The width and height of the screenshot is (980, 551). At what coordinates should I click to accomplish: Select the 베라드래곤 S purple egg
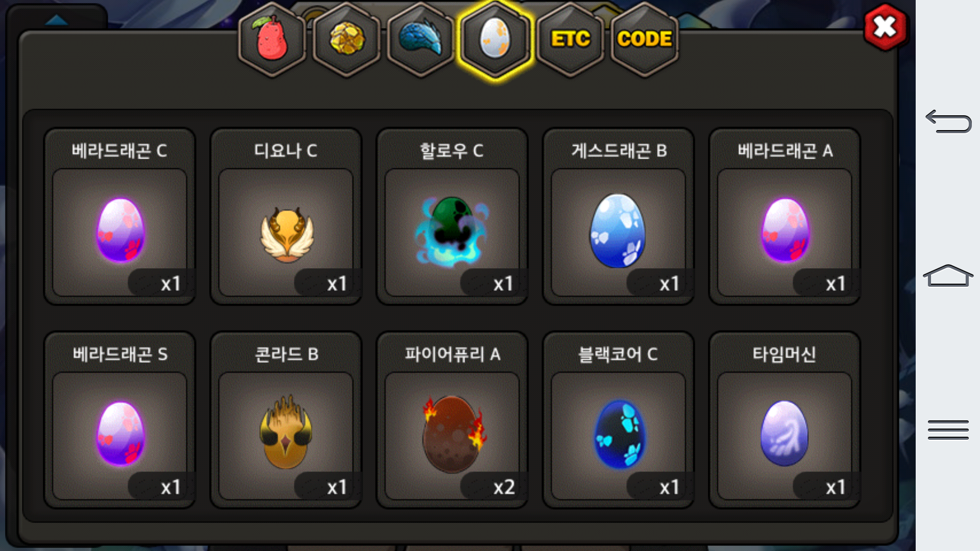(x=120, y=420)
